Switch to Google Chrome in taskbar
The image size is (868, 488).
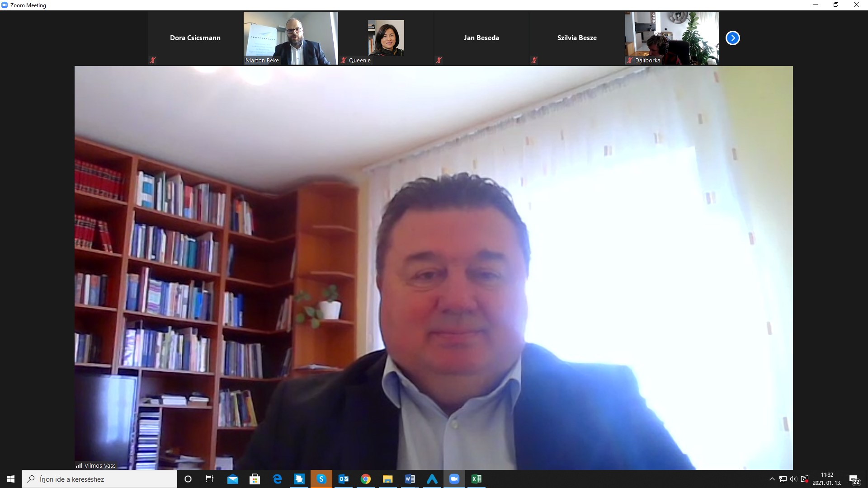coord(366,479)
